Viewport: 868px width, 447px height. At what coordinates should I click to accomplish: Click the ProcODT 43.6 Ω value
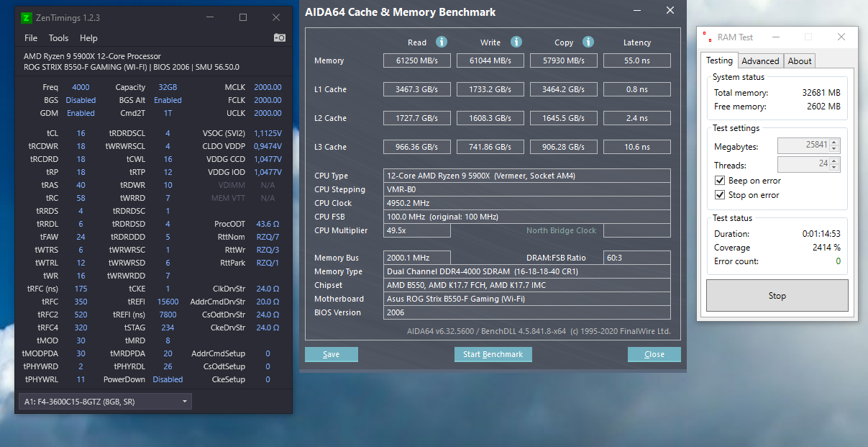coord(268,224)
